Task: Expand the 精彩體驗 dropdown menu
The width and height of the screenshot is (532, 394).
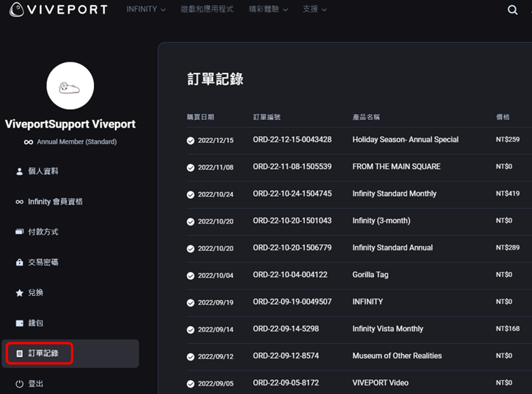Action: pyautogui.click(x=268, y=9)
